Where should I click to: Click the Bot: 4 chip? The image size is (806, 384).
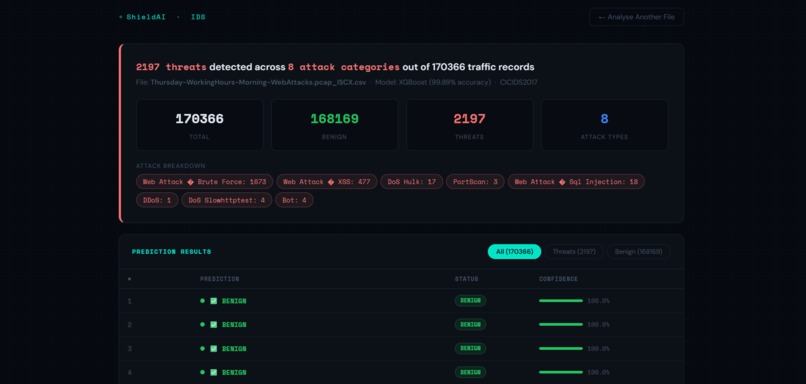point(294,200)
